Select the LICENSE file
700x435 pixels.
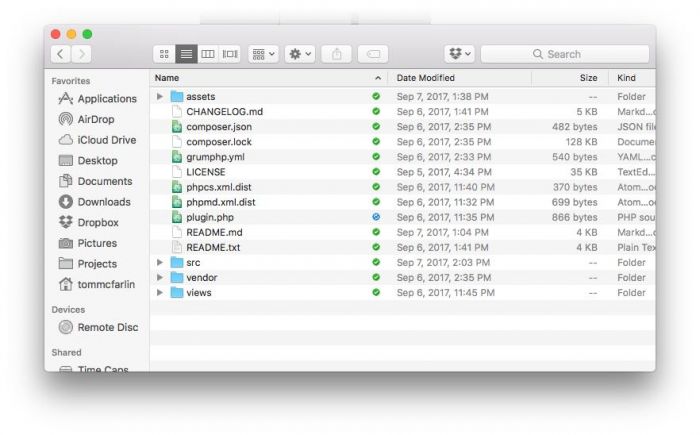pyautogui.click(x=205, y=172)
